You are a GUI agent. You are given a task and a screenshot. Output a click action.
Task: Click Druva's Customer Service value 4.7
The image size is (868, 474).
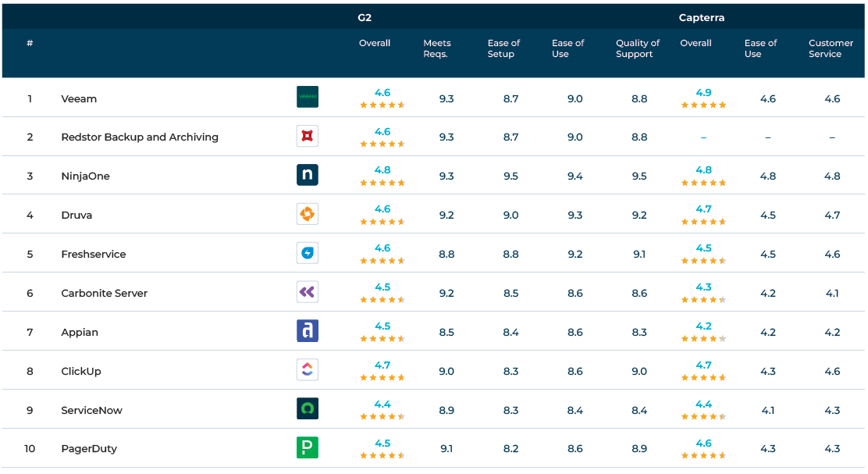832,216
